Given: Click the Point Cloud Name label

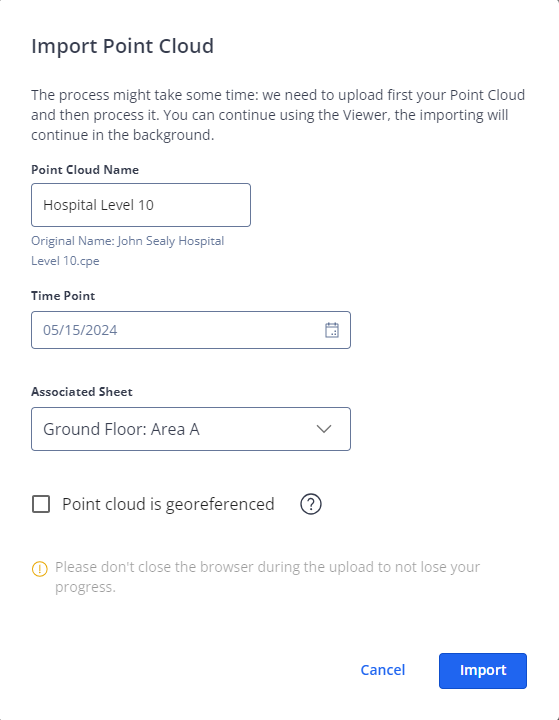Looking at the screenshot, I should click(85, 170).
